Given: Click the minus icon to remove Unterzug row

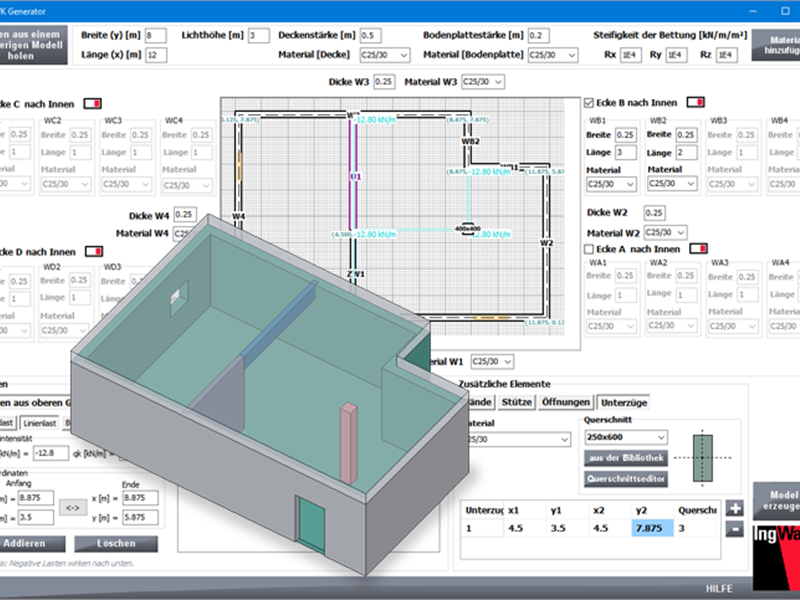Looking at the screenshot, I should [735, 528].
